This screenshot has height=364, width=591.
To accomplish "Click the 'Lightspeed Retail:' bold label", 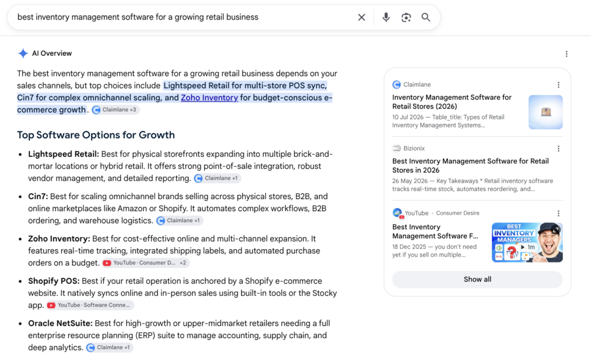I will pyautogui.click(x=63, y=154).
